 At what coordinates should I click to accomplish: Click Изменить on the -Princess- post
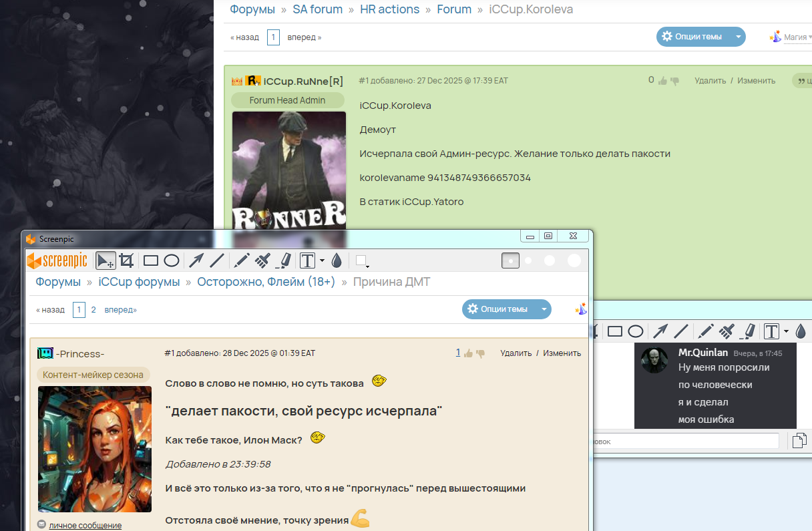pos(562,353)
